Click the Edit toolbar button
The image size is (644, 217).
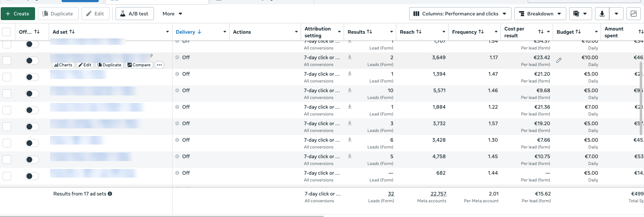95,14
